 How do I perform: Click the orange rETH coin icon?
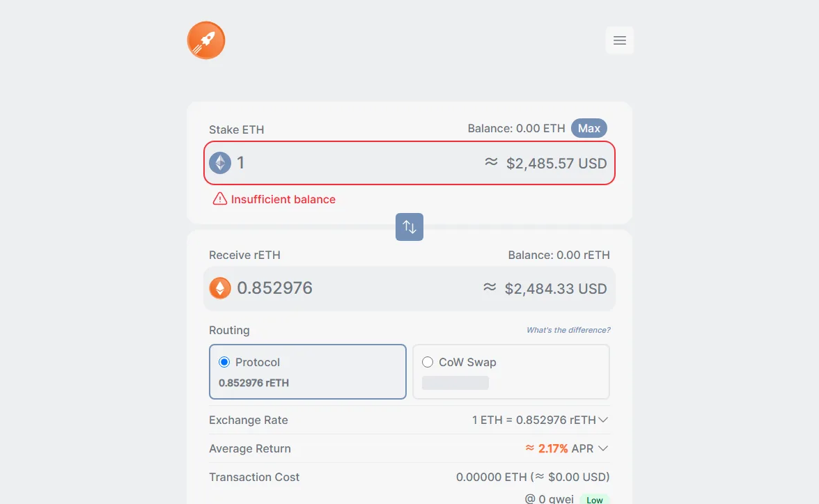click(220, 288)
